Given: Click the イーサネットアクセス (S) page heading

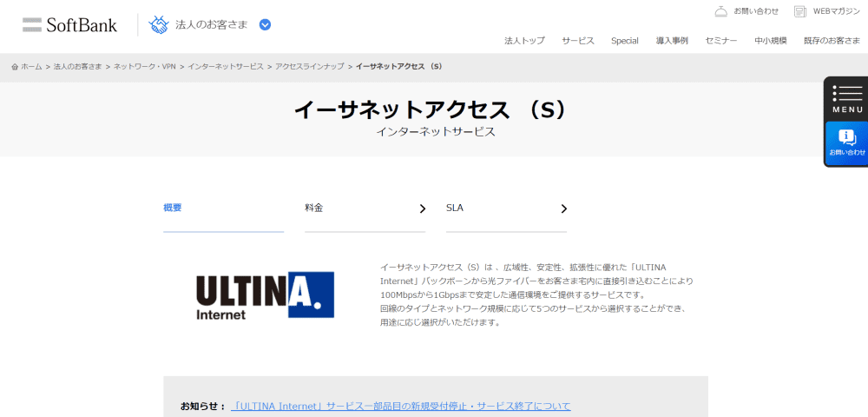Looking at the screenshot, I should point(431,110).
